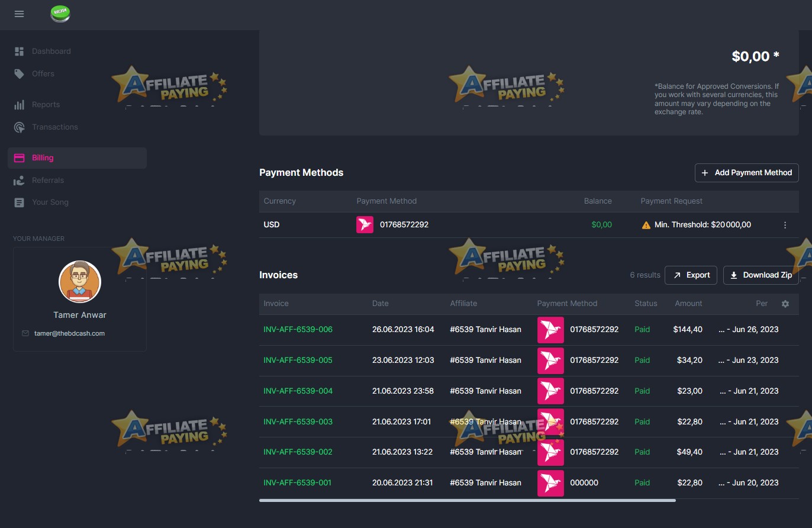Screen dimensions: 812x528
Task: Click the warning icon next to Min. Threshold
Action: (x=646, y=225)
